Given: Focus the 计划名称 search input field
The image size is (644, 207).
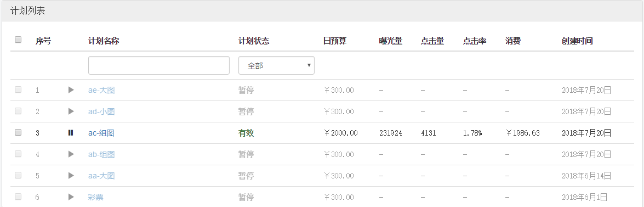Looking at the screenshot, I should (159, 65).
